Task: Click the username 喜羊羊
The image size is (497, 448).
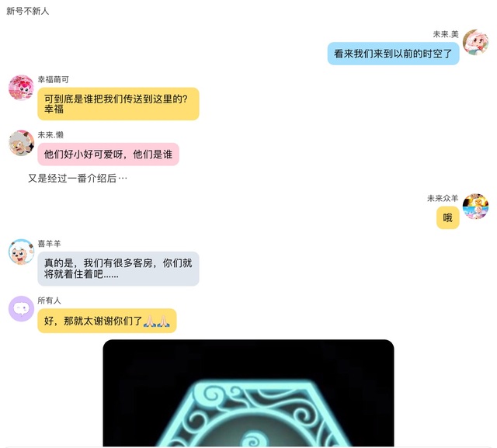Action: point(49,243)
